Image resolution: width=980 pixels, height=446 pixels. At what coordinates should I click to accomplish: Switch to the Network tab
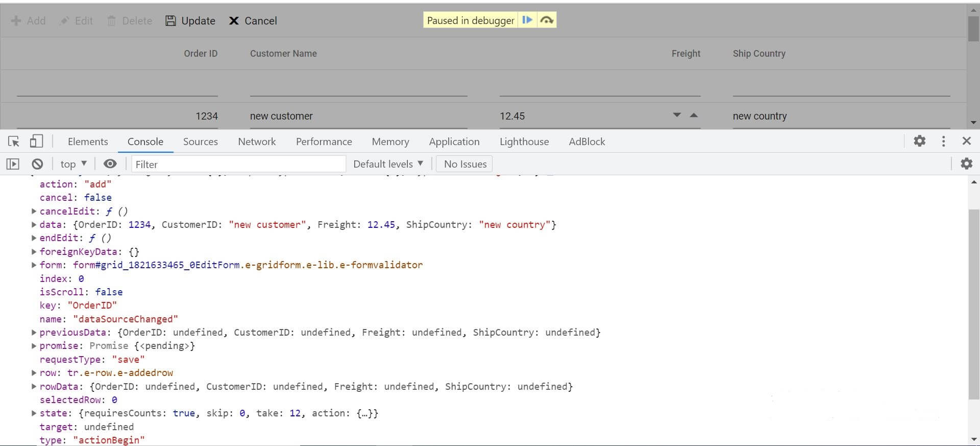(257, 142)
